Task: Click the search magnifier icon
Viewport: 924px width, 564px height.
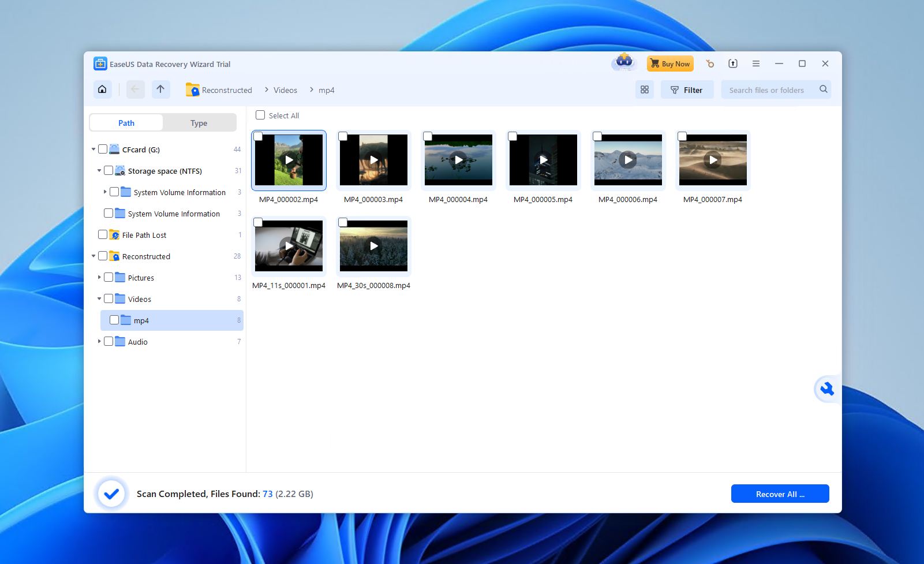Action: pos(823,89)
